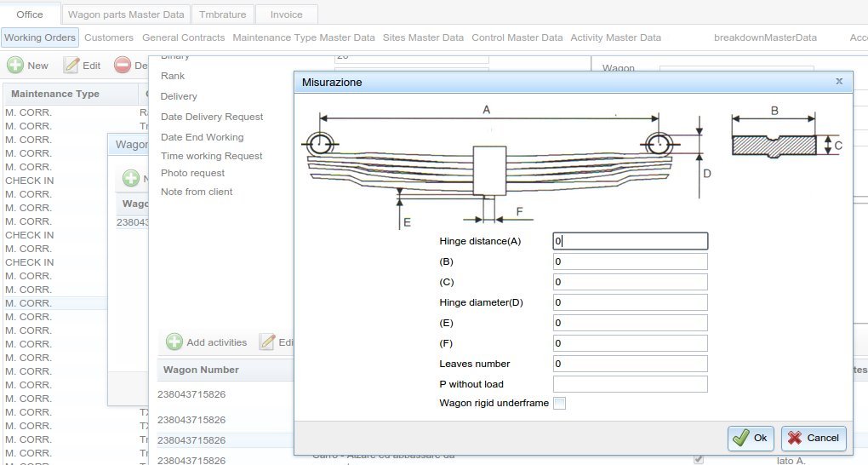This screenshot has width=868, height=465.
Task: Open the Tmbrature tab
Action: coord(223,14)
